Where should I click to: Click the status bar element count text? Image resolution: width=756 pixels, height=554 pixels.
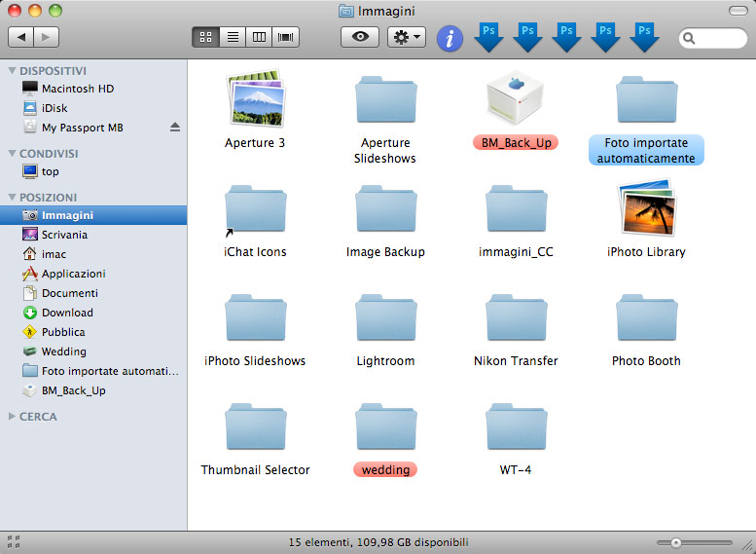[x=378, y=542]
